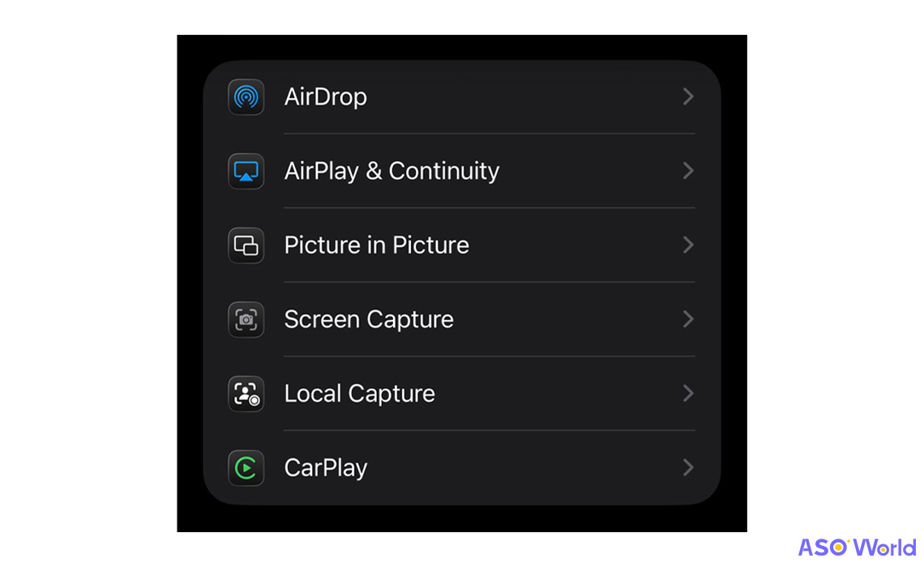This screenshot has height=567, width=924.
Task: Tap the green CarPlay icon
Action: (x=246, y=468)
